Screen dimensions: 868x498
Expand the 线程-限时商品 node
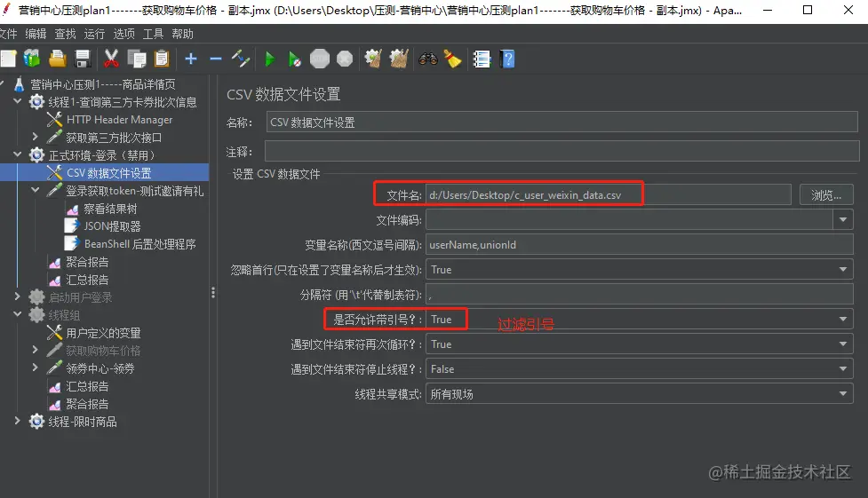tap(17, 421)
